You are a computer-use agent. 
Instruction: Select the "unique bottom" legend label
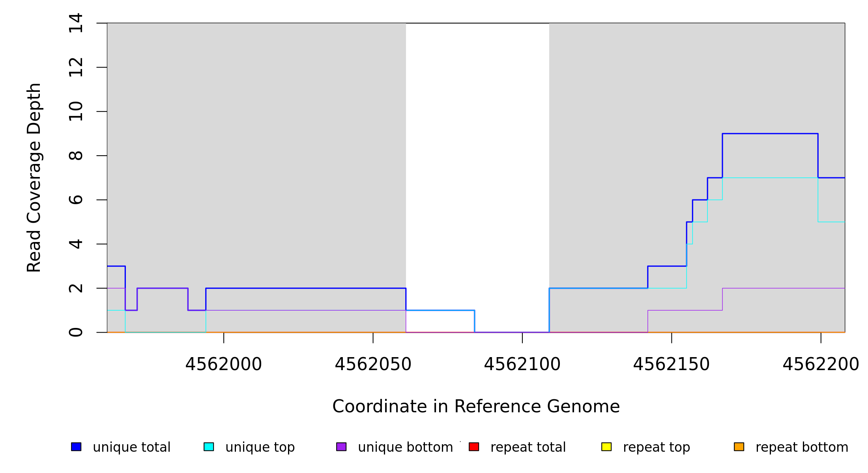coord(405,447)
